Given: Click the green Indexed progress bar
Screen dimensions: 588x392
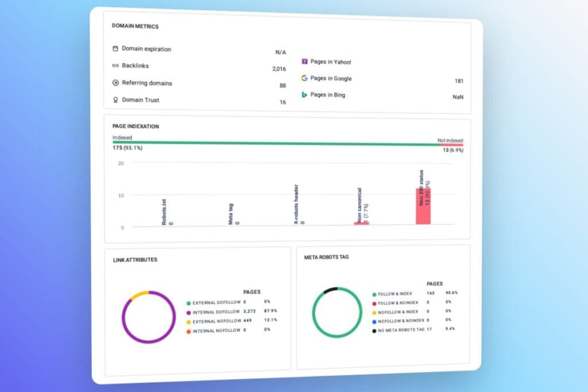Looking at the screenshot, I should (276, 142).
